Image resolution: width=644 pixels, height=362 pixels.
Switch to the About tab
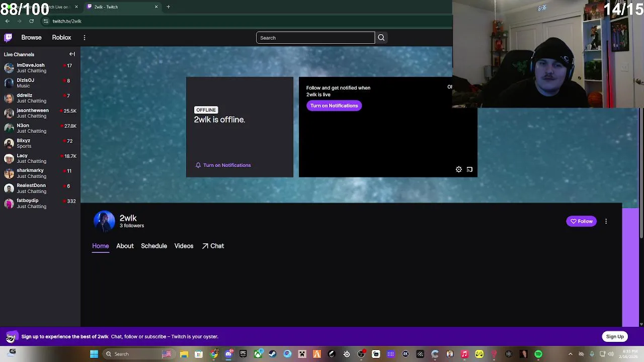[x=125, y=246]
